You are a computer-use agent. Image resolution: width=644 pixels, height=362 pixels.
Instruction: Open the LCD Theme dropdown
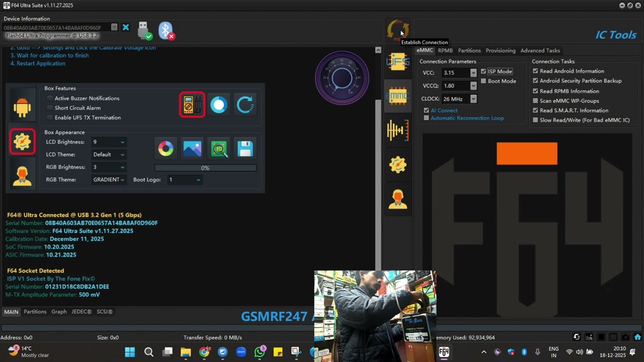108,155
